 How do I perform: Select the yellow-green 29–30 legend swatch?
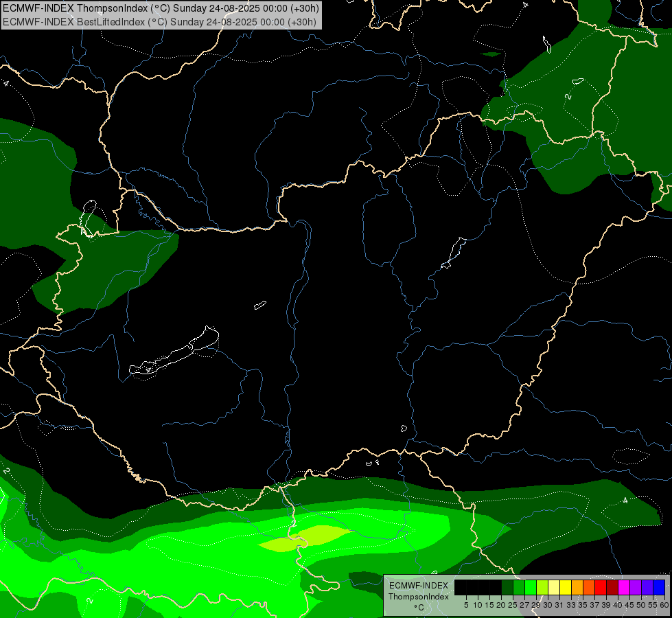542,587
